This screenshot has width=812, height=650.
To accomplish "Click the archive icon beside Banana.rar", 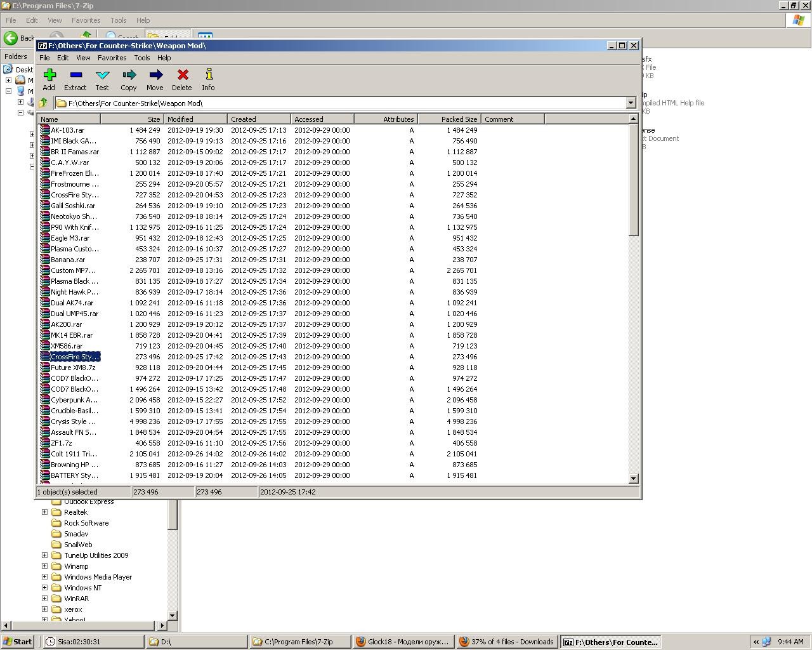I will pyautogui.click(x=45, y=260).
